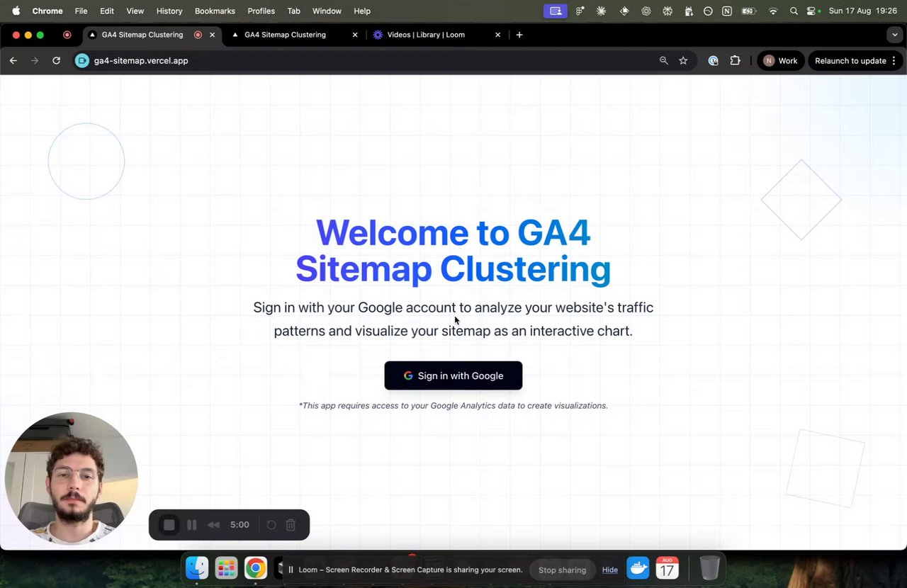Click the Hide link in sharing bar
The height and width of the screenshot is (588, 907).
pyautogui.click(x=610, y=570)
